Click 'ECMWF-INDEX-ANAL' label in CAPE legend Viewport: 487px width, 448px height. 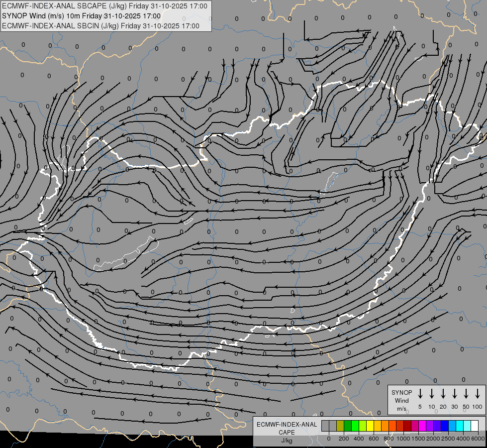[x=287, y=425]
